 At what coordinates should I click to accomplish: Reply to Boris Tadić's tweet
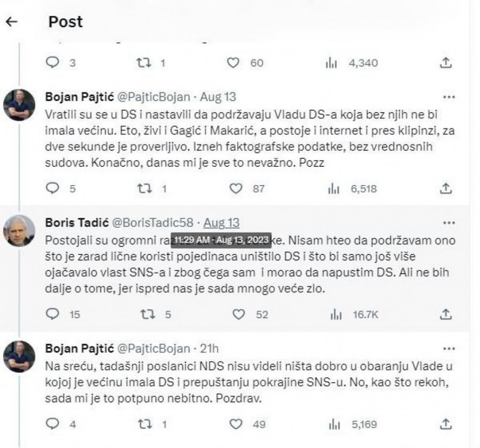tap(52, 314)
